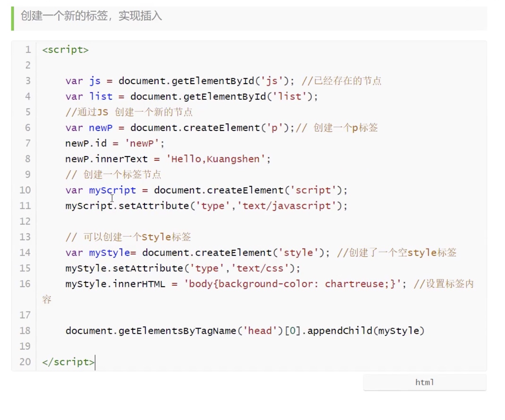
Task: Click line number 12 in gutter
Action: (25, 221)
